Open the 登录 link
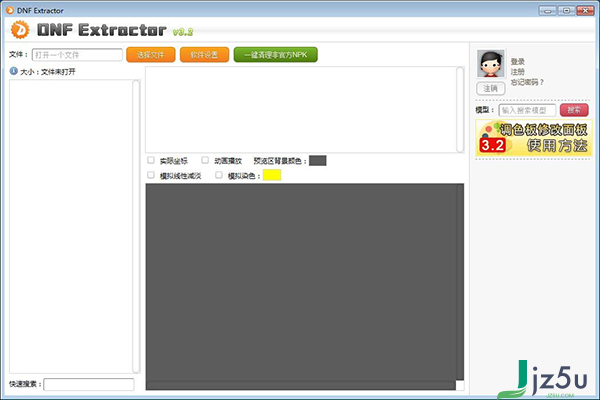600x400 pixels. (x=517, y=61)
